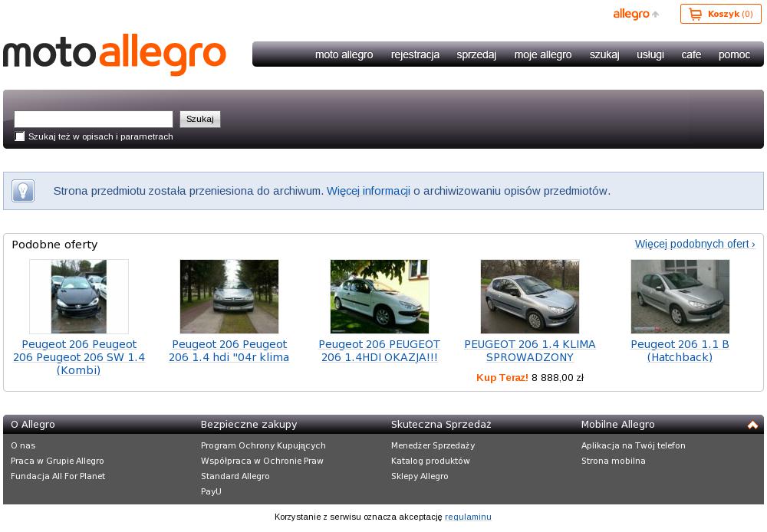Open PEUGEOT 206 1.4HDI OKAZJA!!! link
Viewport: 767px width, 532px height.
(380, 350)
